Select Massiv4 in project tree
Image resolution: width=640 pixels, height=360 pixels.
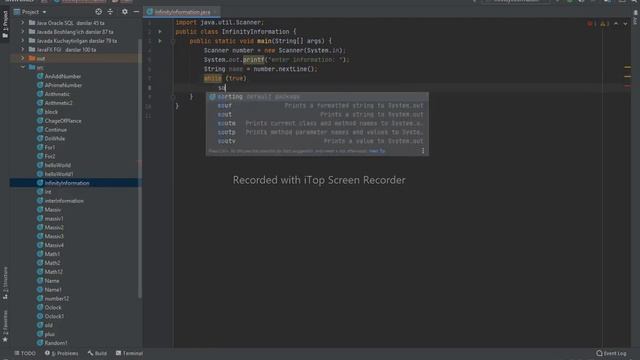[54, 245]
